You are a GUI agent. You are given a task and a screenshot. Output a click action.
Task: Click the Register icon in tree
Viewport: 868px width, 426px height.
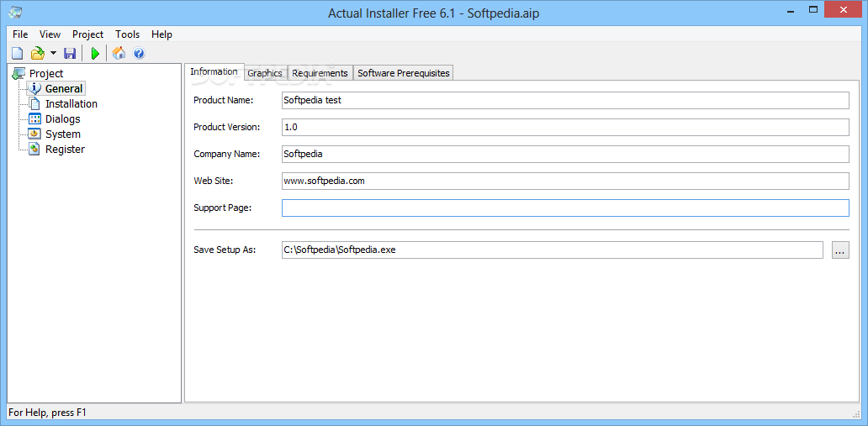[x=34, y=149]
